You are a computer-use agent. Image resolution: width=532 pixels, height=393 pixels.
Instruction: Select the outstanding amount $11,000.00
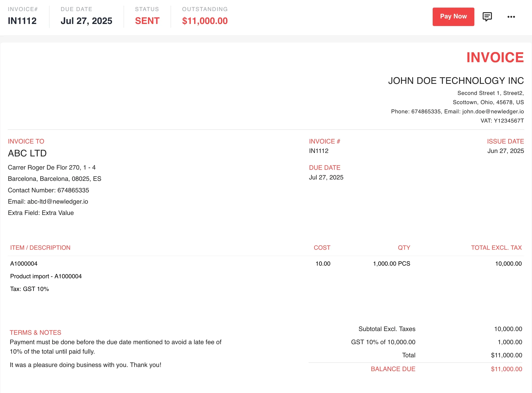coord(204,21)
